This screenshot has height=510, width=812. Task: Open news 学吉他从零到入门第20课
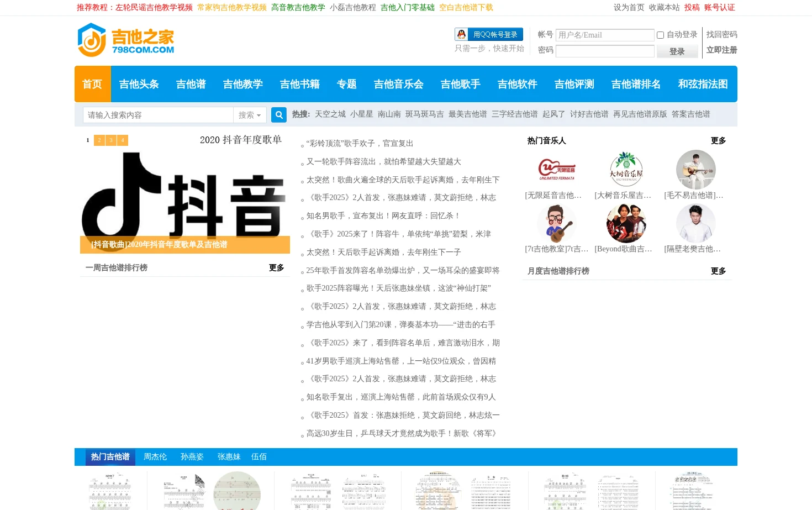(x=401, y=325)
